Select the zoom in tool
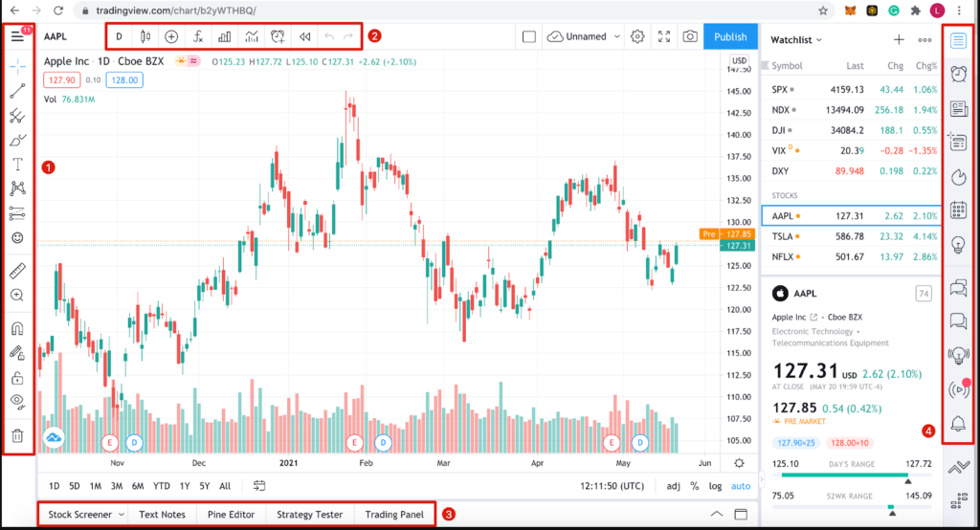Screen dimensions: 980x530 pos(17,295)
